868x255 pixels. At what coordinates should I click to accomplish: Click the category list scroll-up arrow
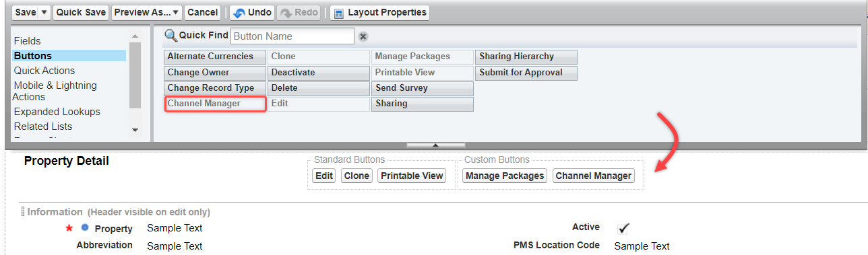pos(135,36)
